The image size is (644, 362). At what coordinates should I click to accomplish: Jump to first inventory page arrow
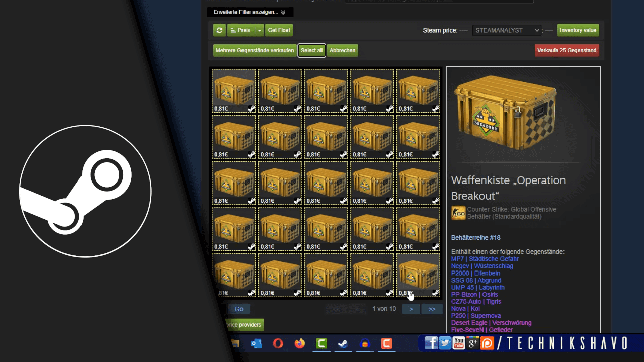pyautogui.click(x=336, y=309)
